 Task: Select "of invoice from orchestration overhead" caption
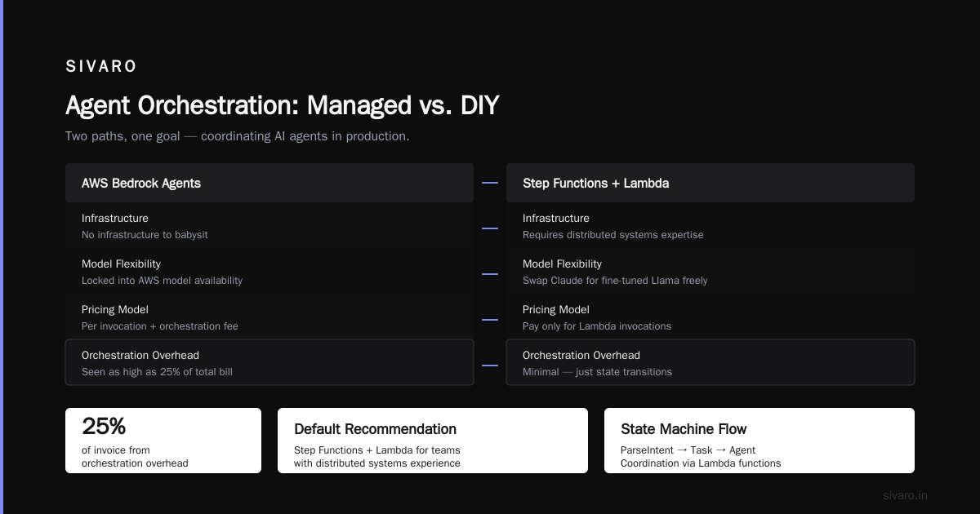point(135,457)
